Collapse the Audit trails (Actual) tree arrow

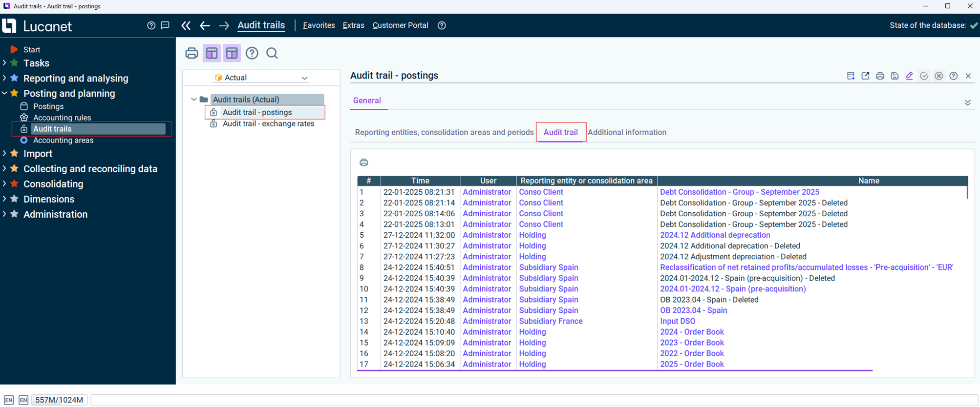194,100
